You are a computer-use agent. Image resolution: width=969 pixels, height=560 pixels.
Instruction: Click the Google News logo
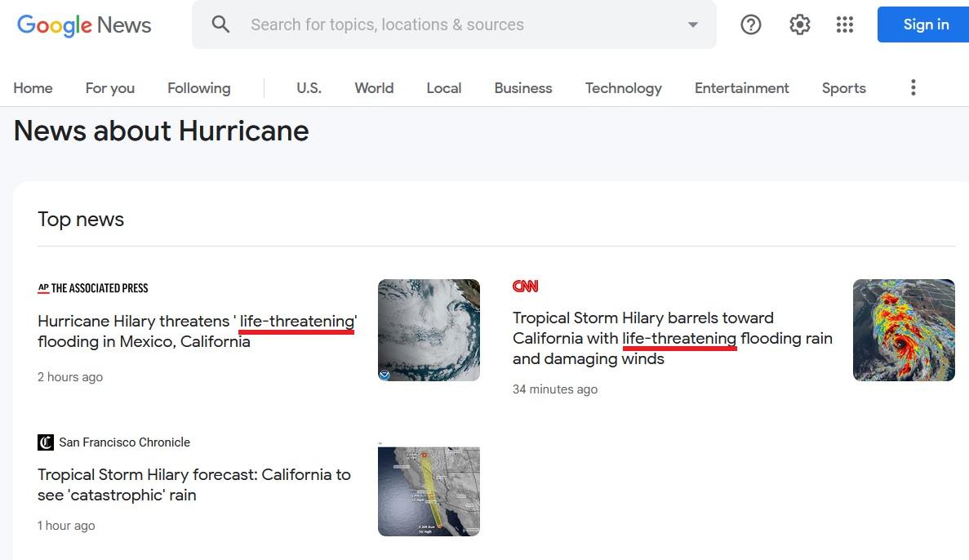click(84, 24)
